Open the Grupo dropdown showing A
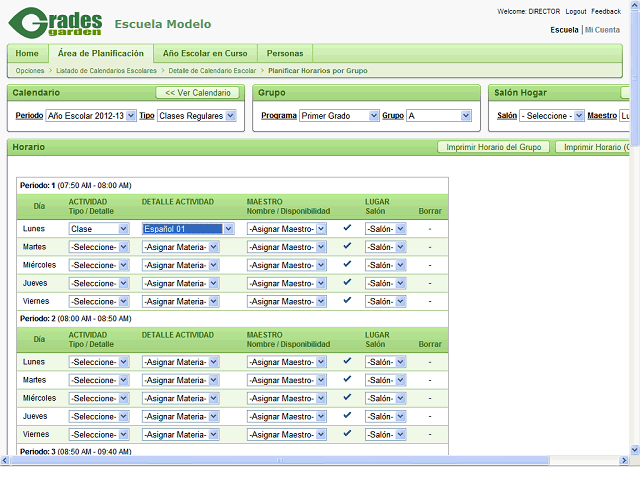 (439, 116)
